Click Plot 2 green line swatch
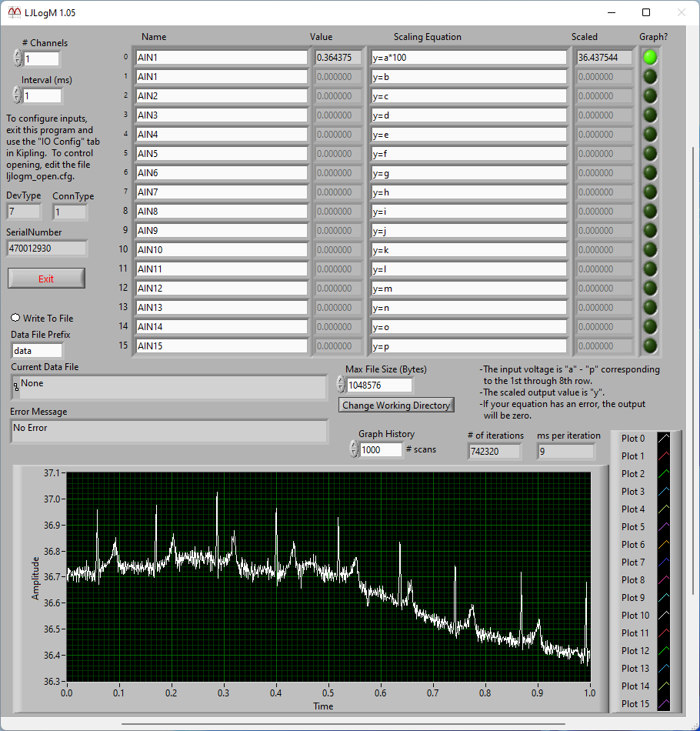This screenshot has width=700, height=731. coord(663,474)
